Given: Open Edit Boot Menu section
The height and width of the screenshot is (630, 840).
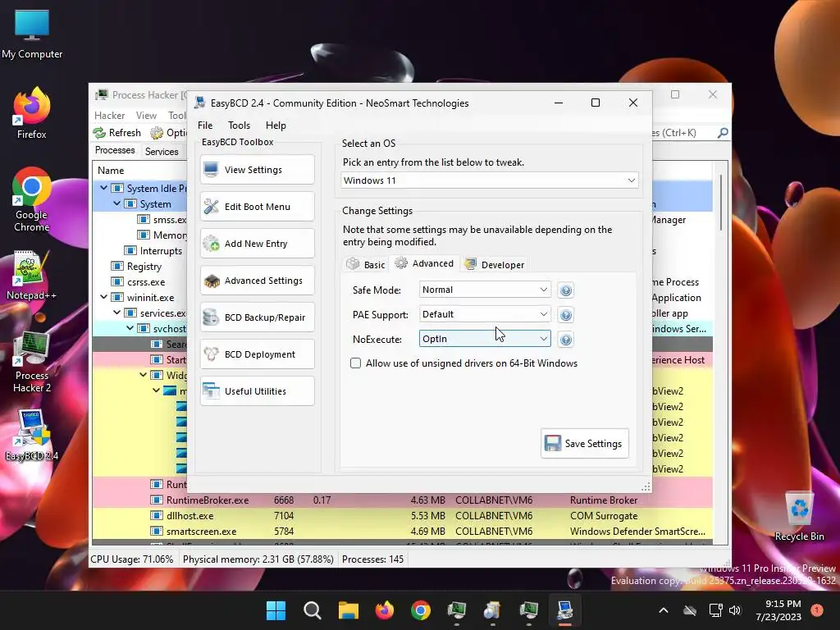Looking at the screenshot, I should click(x=258, y=207).
